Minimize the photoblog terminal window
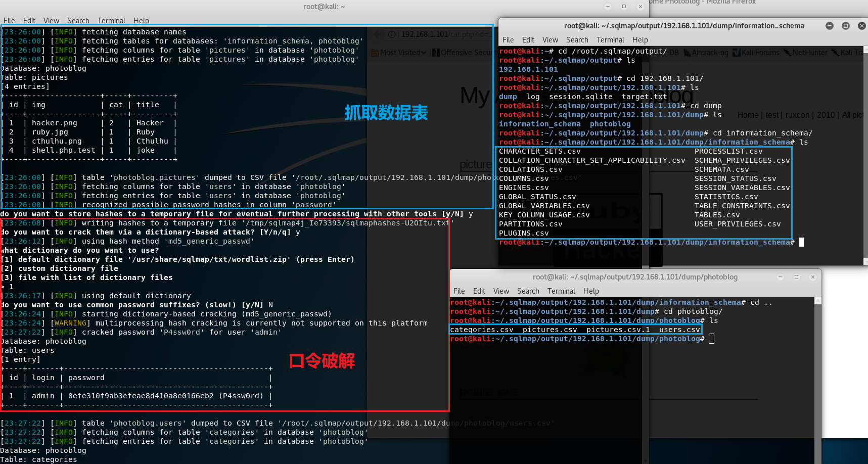The height and width of the screenshot is (464, 868). tap(780, 277)
